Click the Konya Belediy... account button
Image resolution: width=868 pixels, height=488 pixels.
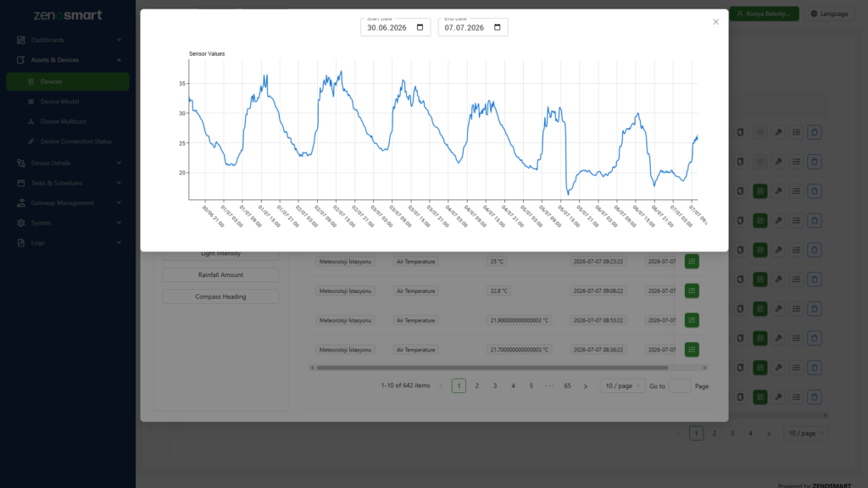(764, 14)
